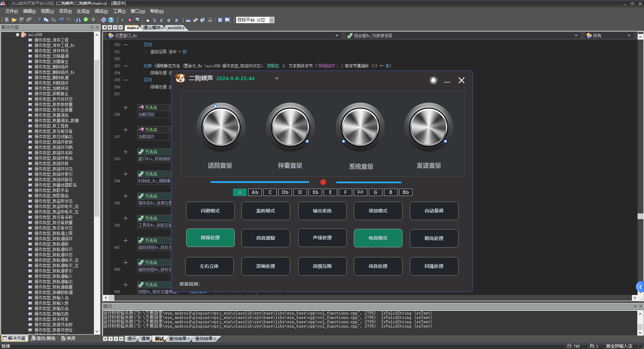Click the build project icon

click(x=188, y=20)
